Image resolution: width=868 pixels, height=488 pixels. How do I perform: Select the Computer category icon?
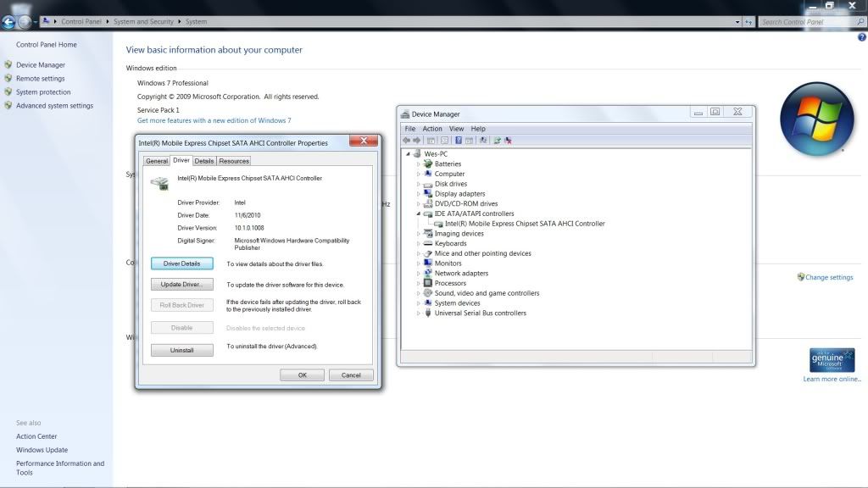click(428, 174)
